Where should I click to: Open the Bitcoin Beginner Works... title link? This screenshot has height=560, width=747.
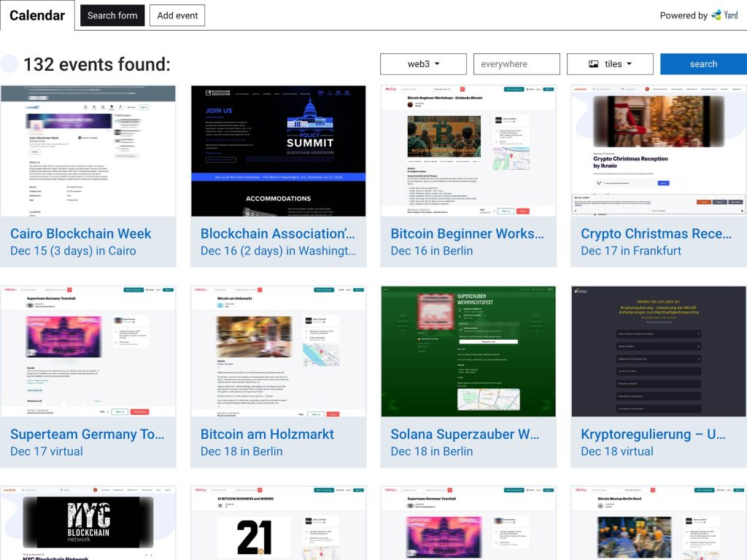(468, 233)
